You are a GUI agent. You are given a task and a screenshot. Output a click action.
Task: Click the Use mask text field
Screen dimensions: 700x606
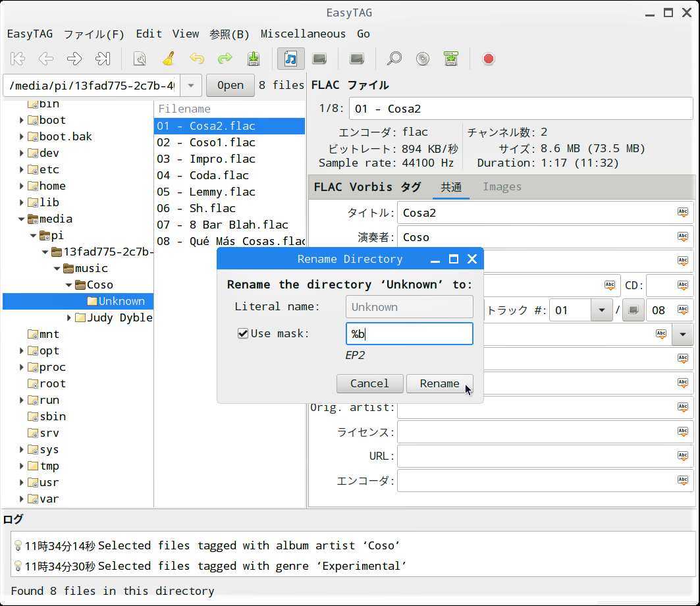pos(410,333)
